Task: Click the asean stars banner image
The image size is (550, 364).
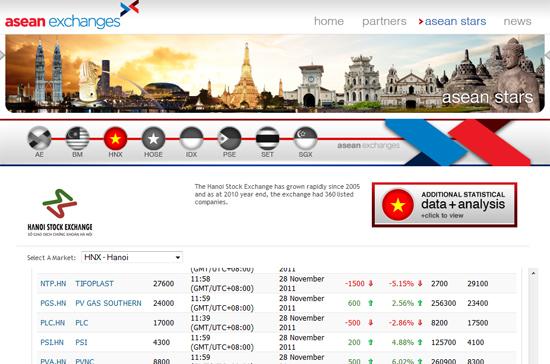Action: coord(275,74)
